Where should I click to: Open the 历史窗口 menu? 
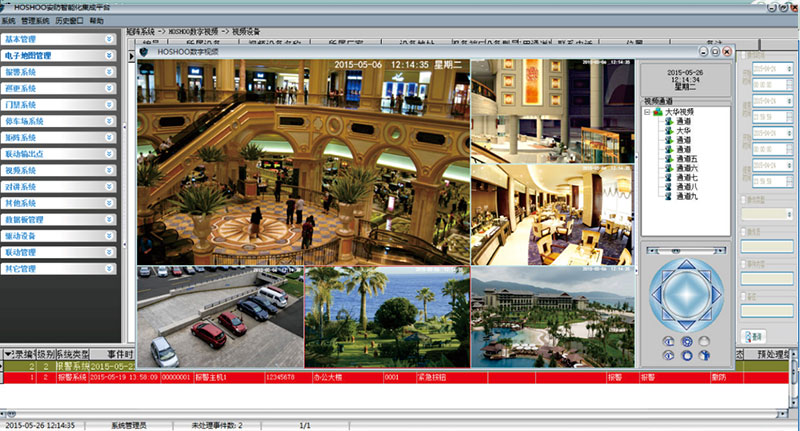[68, 20]
